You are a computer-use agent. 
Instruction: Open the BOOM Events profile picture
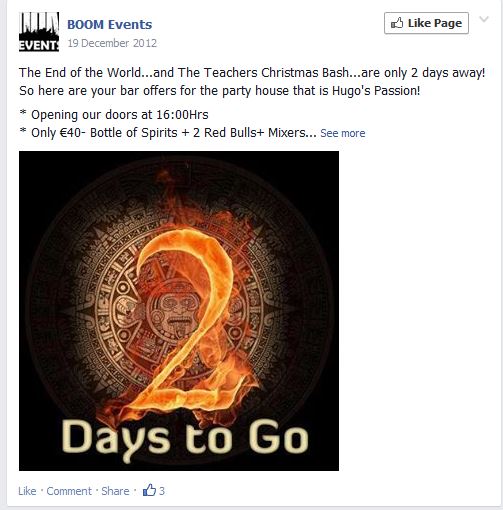(39, 32)
